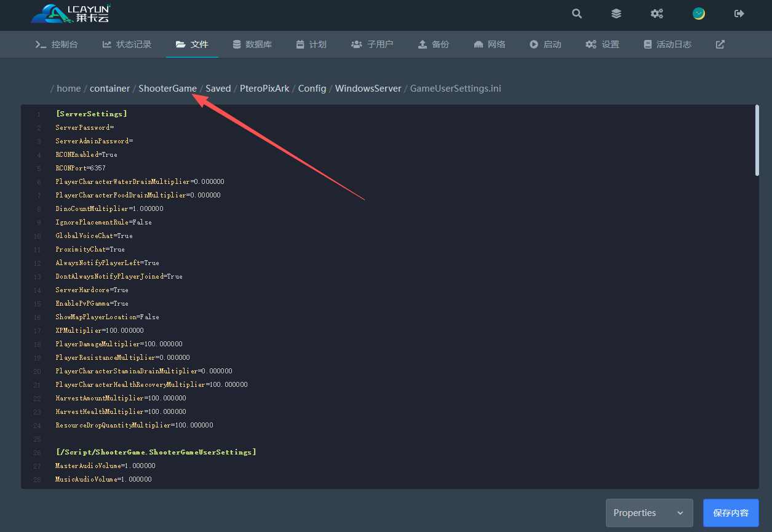Go to WindowsServer breadcrumb folder
772x532 pixels.
click(x=368, y=89)
